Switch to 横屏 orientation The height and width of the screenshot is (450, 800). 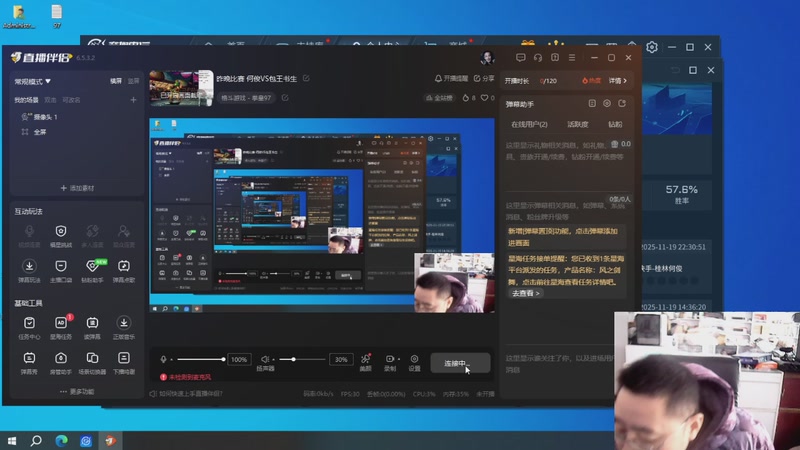[116, 81]
